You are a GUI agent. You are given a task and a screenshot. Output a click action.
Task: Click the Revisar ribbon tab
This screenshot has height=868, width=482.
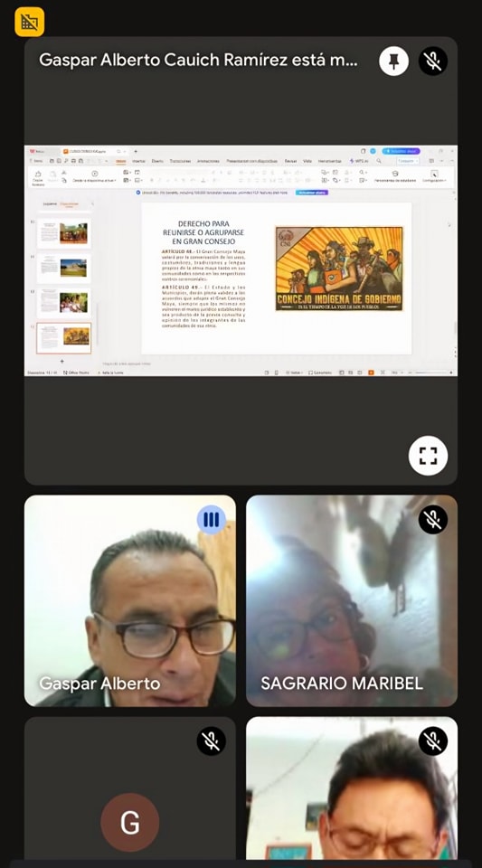point(290,161)
